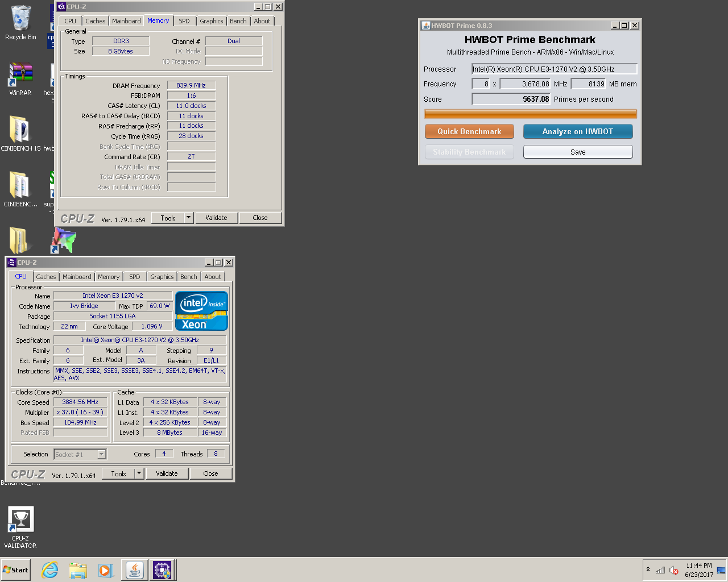Open SPD tab in memory window
The height and width of the screenshot is (582, 728).
click(184, 21)
